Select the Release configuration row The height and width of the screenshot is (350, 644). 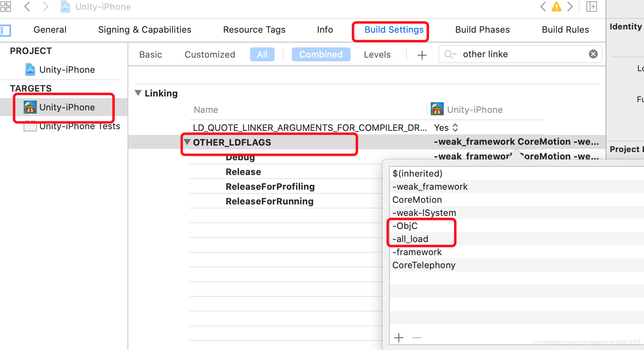[243, 172]
